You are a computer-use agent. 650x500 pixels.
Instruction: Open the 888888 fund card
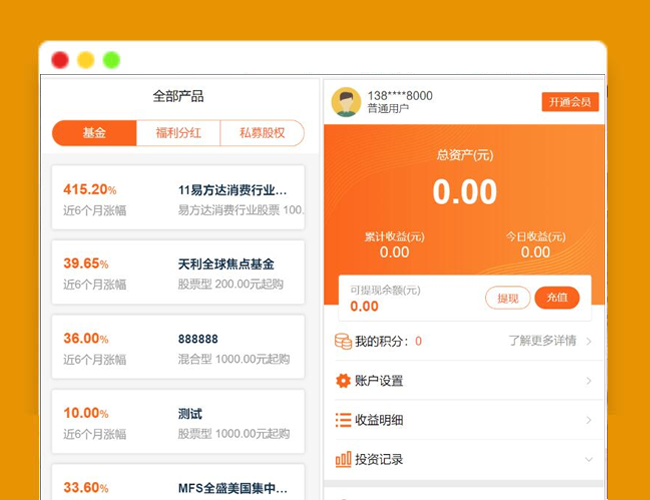coord(178,347)
